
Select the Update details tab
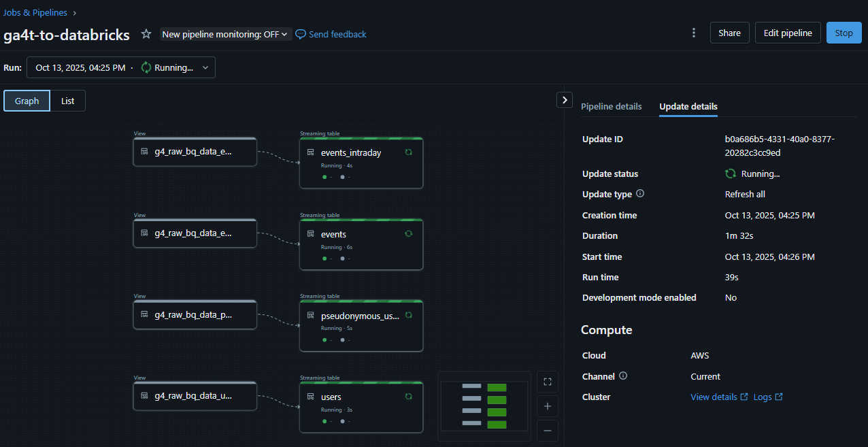tap(688, 106)
